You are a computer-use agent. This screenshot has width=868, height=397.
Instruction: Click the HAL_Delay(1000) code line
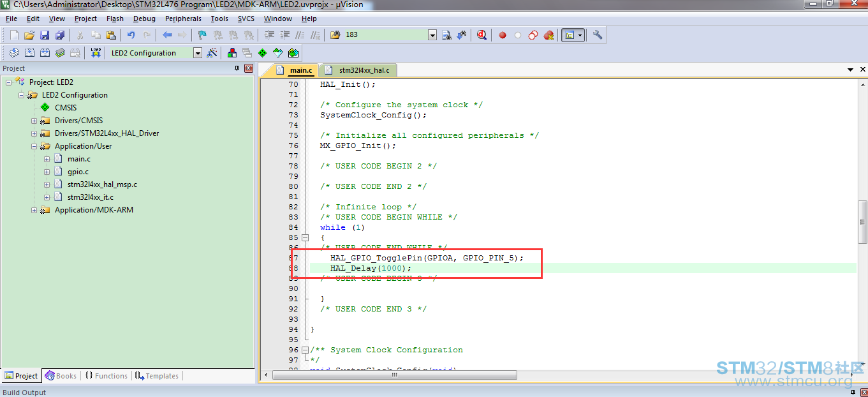371,268
